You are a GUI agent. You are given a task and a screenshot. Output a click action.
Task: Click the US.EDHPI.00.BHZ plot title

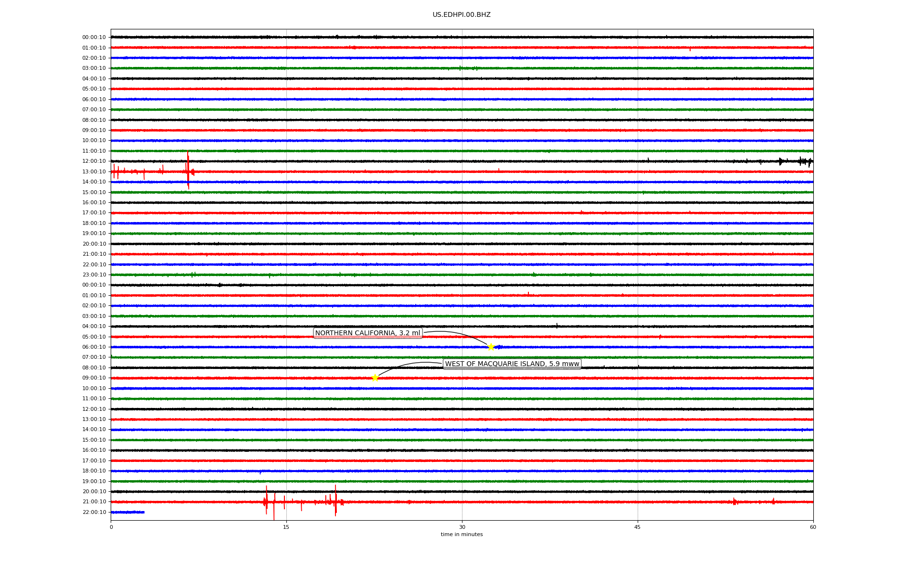(x=462, y=15)
